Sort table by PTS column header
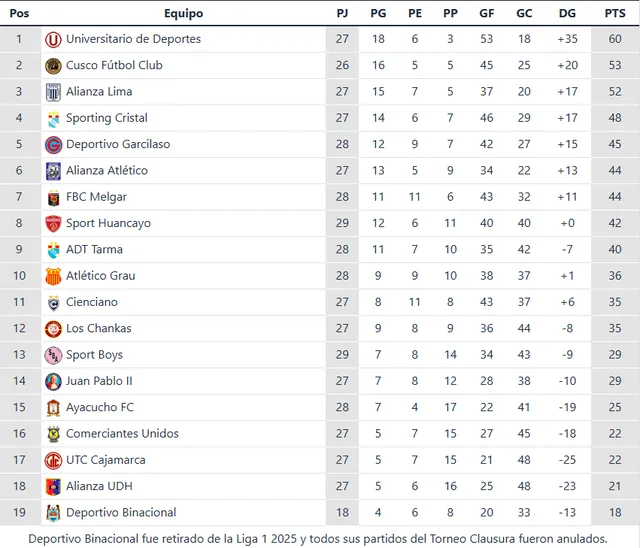 coord(615,13)
